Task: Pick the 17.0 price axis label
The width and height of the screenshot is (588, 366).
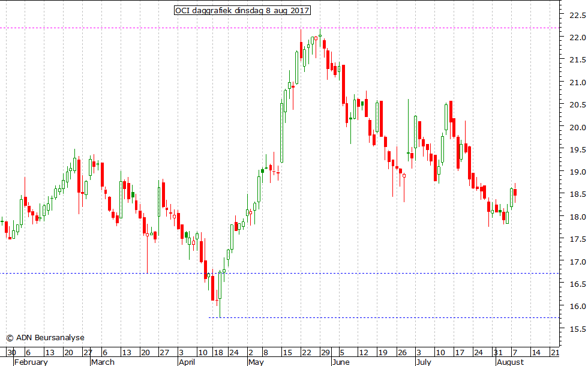Action: (x=577, y=262)
